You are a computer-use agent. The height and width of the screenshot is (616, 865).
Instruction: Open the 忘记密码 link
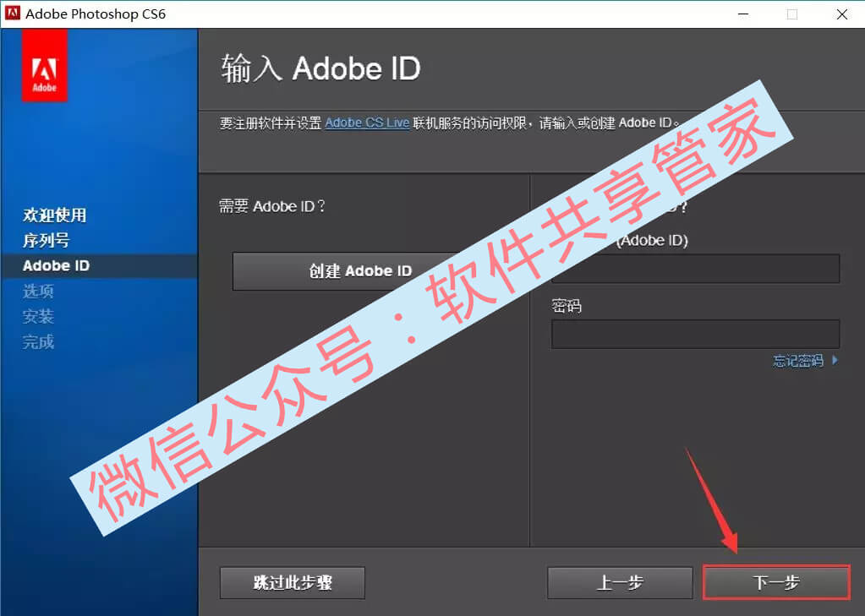[x=804, y=361]
